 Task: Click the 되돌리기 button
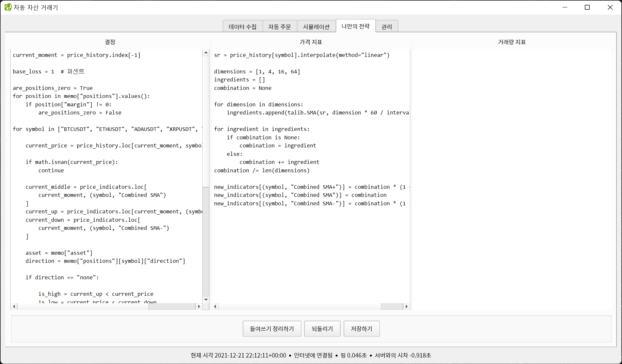(x=322, y=328)
